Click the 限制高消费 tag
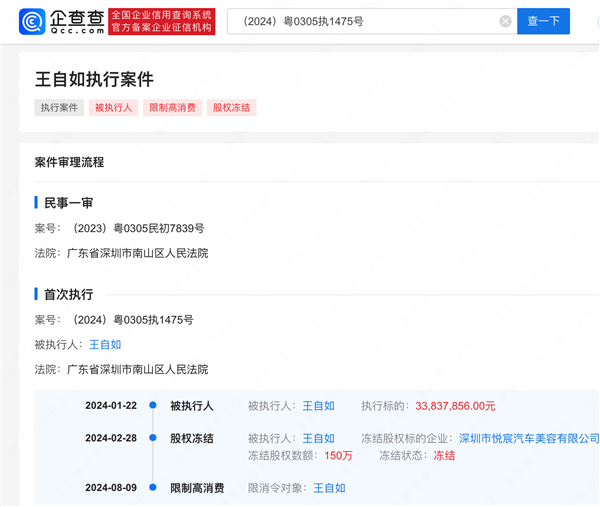Image resolution: width=600 pixels, height=507 pixels. pos(172,108)
